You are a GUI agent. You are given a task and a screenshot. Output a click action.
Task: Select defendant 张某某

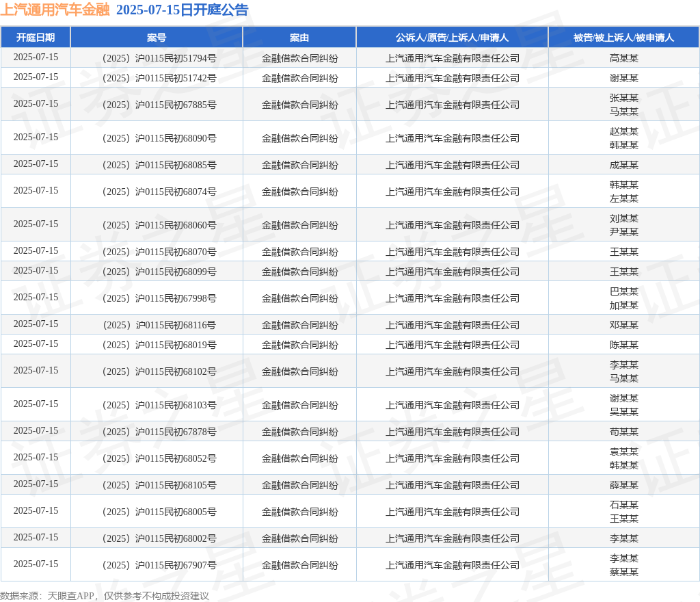624,98
